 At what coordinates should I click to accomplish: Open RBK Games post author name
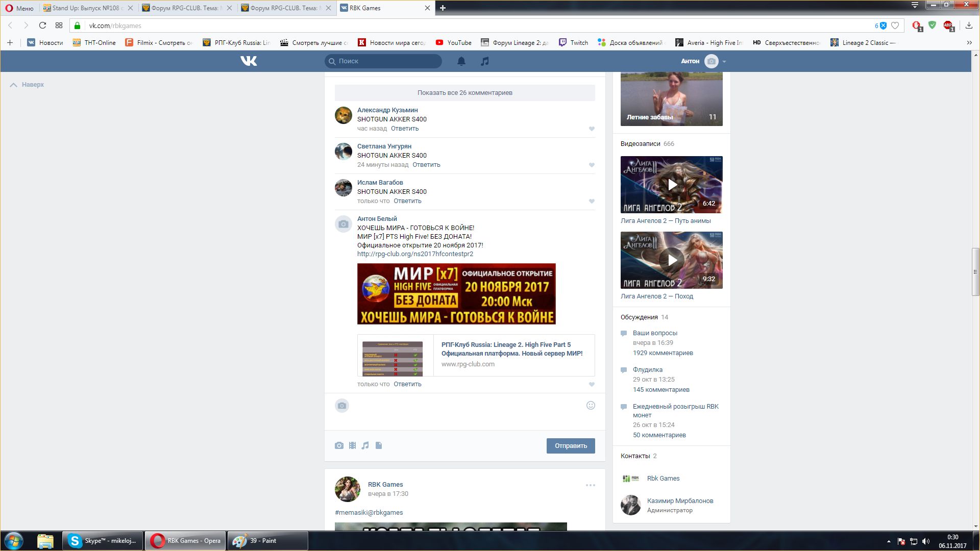385,485
